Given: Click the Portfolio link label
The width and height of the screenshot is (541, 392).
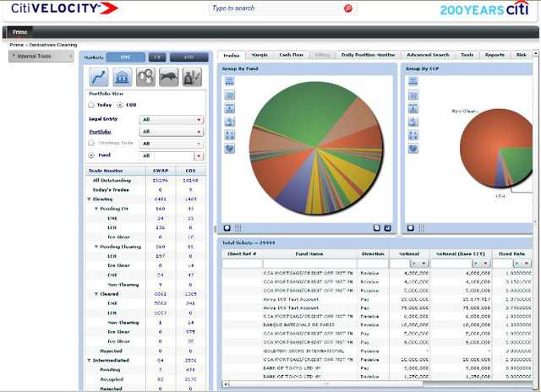Looking at the screenshot, I should pos(100,132).
